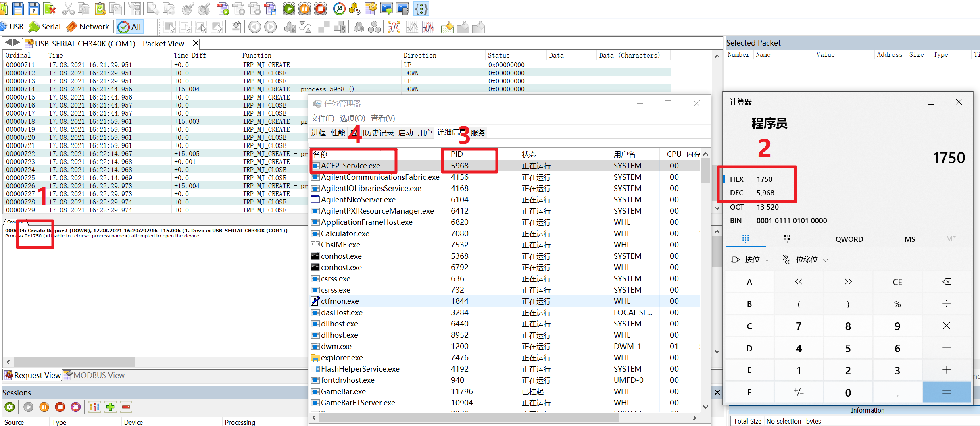980x426 pixels.
Task: Click the green gear session settings icon
Action: click(x=10, y=407)
